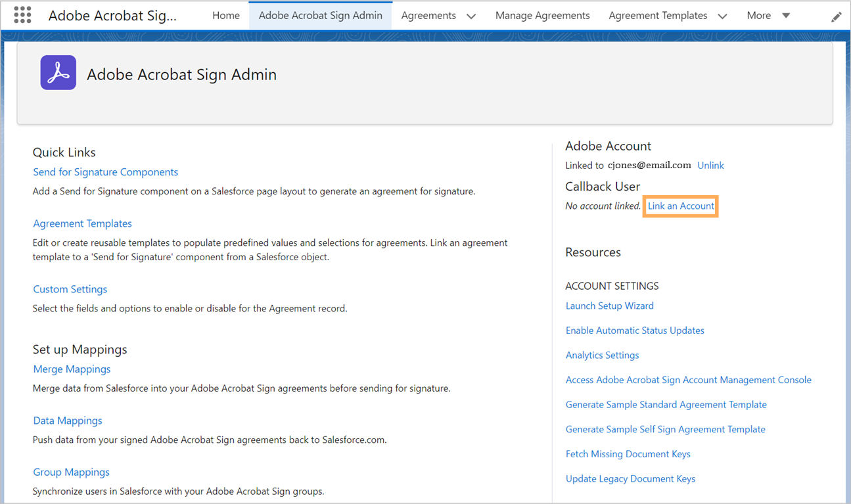Click the Resources heading
Screen dimensions: 851x504
(x=593, y=252)
